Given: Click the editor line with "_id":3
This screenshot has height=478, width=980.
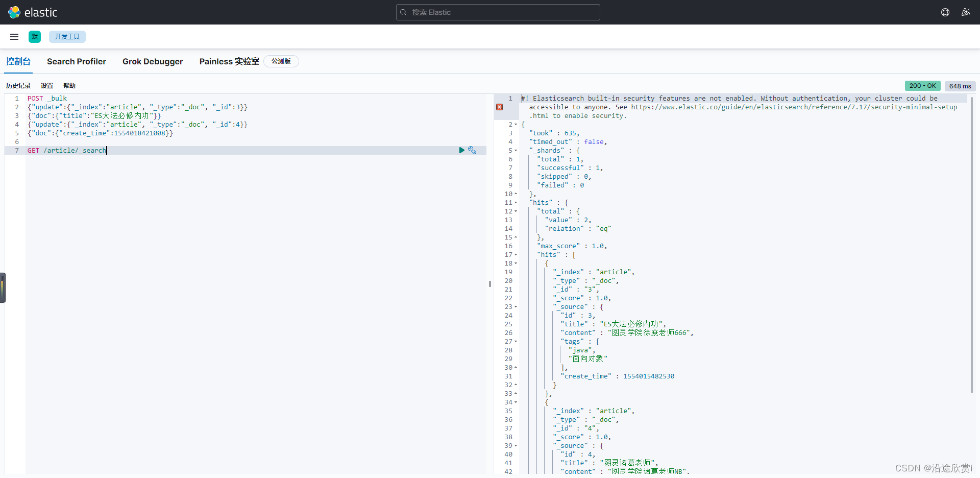Looking at the screenshot, I should (137, 107).
